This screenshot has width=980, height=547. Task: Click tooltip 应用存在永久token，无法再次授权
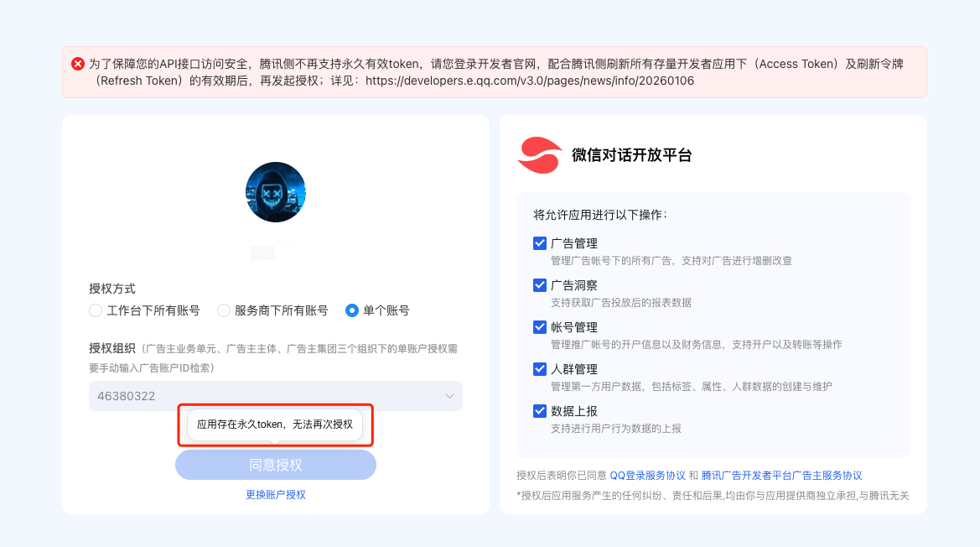[275, 425]
